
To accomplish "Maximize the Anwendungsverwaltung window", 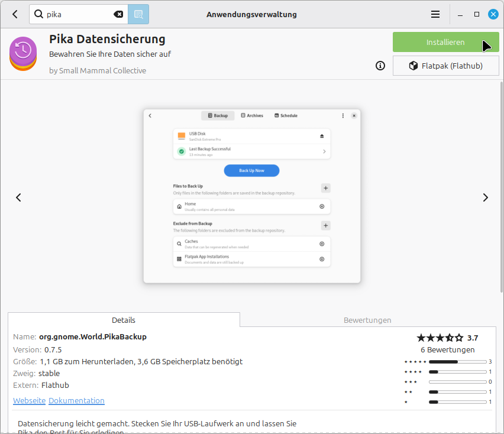I will click(x=477, y=14).
